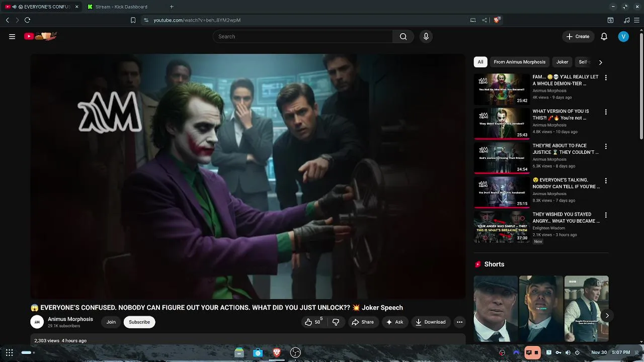
Task: Click the Join membership button
Action: point(111,322)
